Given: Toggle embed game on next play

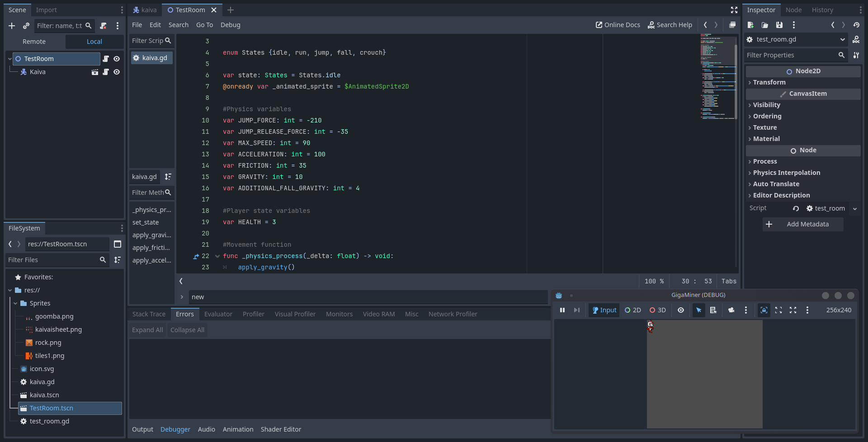Looking at the screenshot, I should coord(764,310).
